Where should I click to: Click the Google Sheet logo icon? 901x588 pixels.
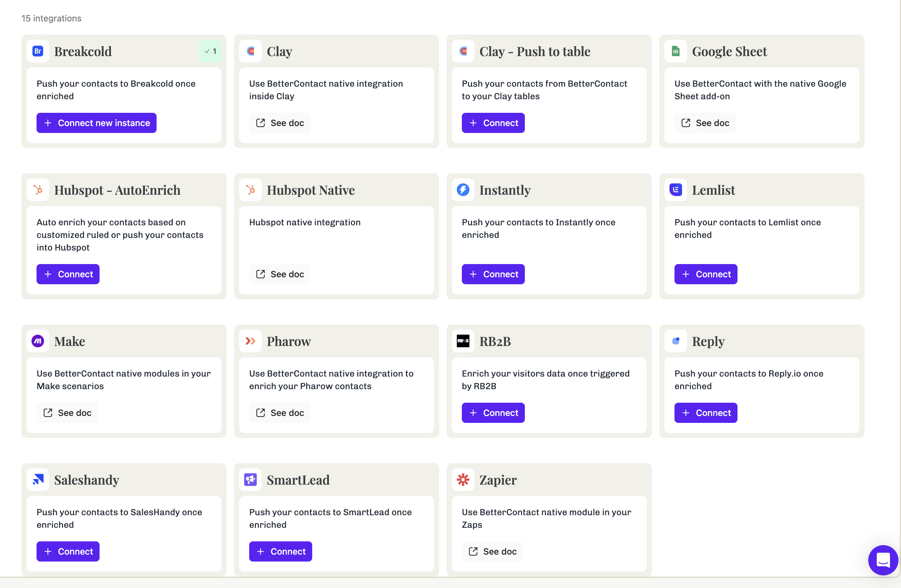coord(676,51)
